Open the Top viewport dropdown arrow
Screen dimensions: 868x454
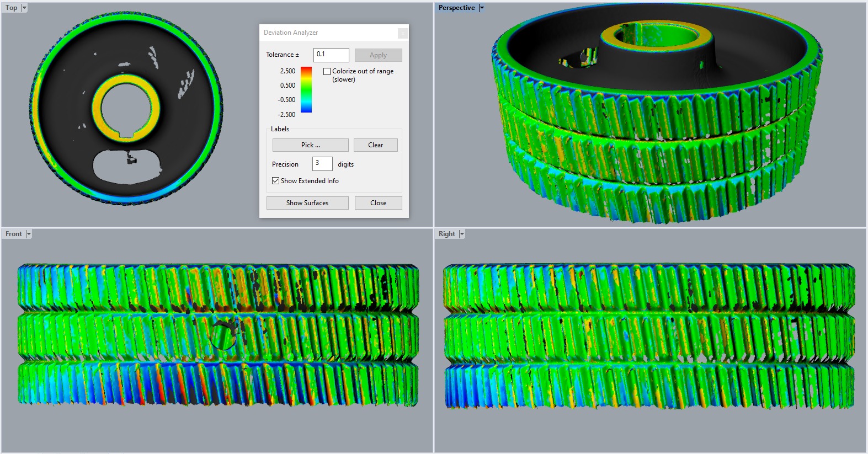(24, 8)
